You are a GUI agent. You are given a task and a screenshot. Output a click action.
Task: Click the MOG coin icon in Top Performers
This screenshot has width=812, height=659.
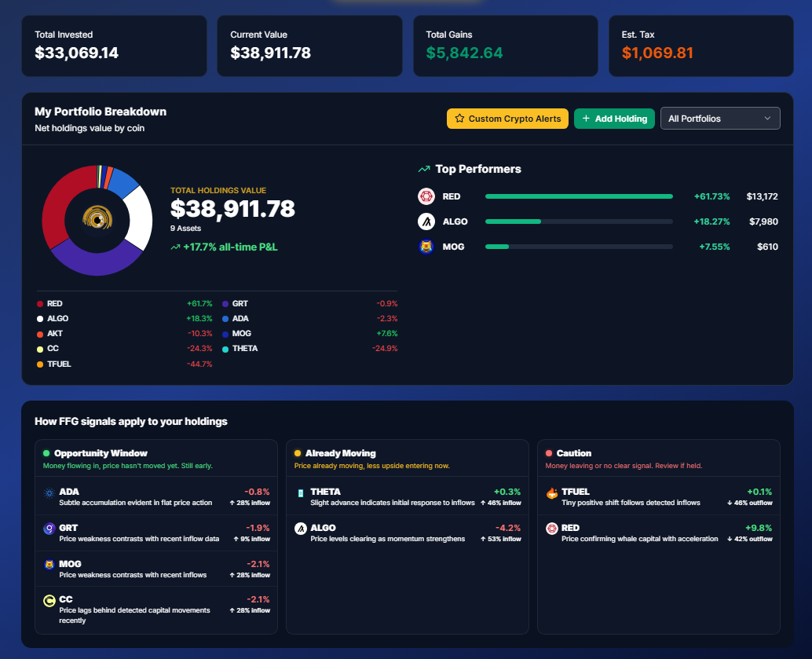click(426, 247)
